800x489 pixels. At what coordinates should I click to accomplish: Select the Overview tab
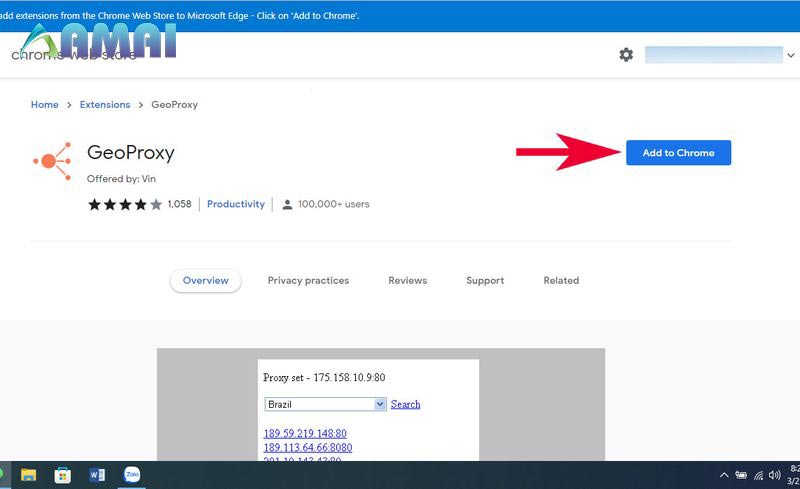pyautogui.click(x=206, y=281)
